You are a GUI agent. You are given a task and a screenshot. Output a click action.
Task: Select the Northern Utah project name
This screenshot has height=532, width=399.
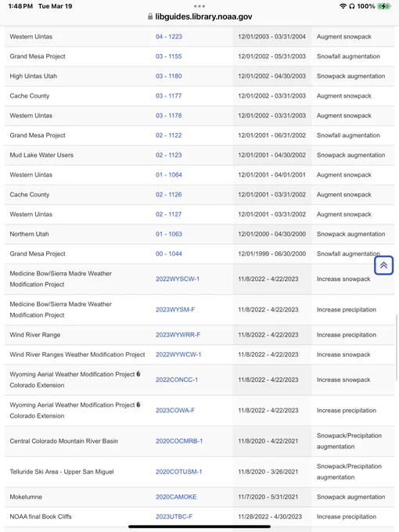click(x=29, y=234)
